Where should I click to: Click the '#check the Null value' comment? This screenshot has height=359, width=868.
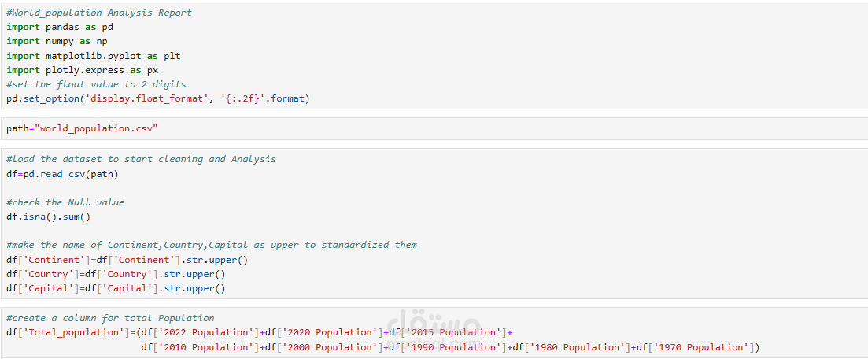[65, 202]
